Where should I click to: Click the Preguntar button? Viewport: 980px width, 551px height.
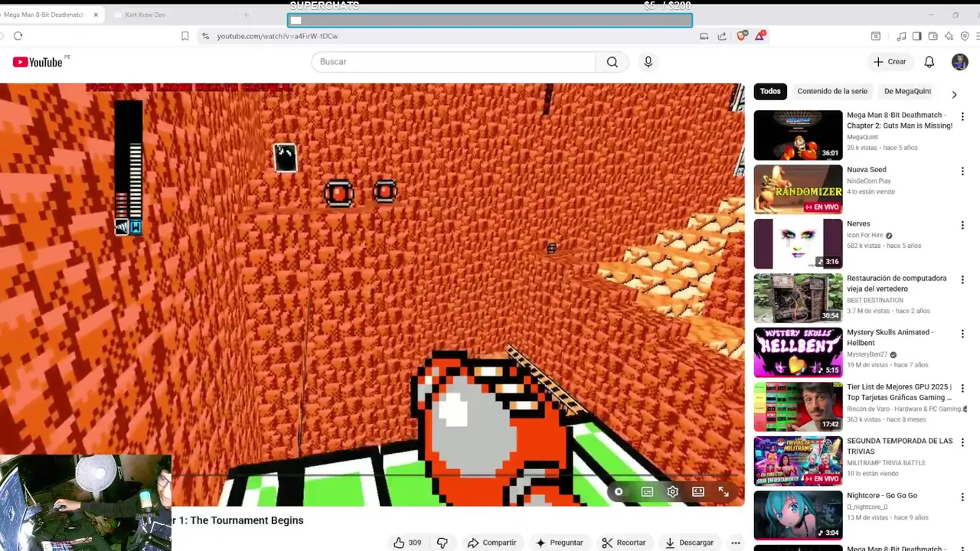[x=559, y=543]
